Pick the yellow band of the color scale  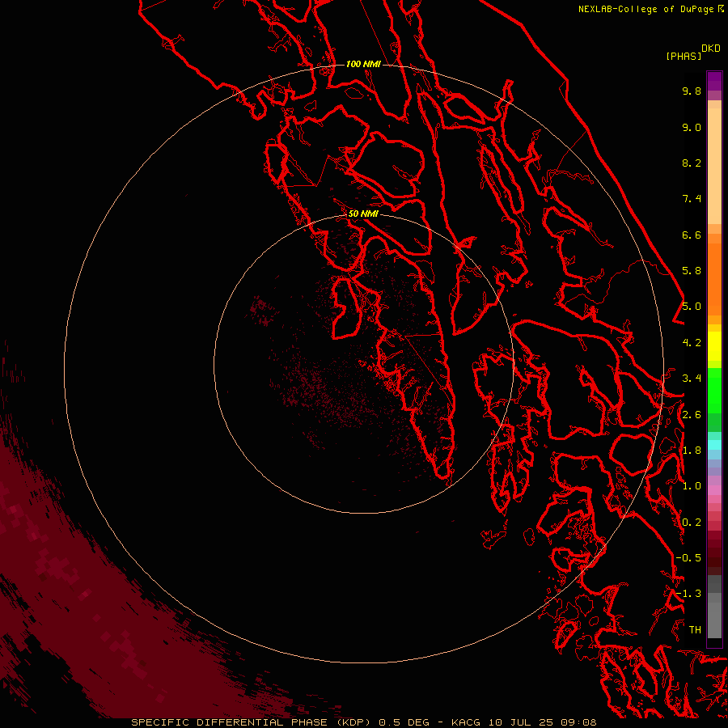[714, 346]
